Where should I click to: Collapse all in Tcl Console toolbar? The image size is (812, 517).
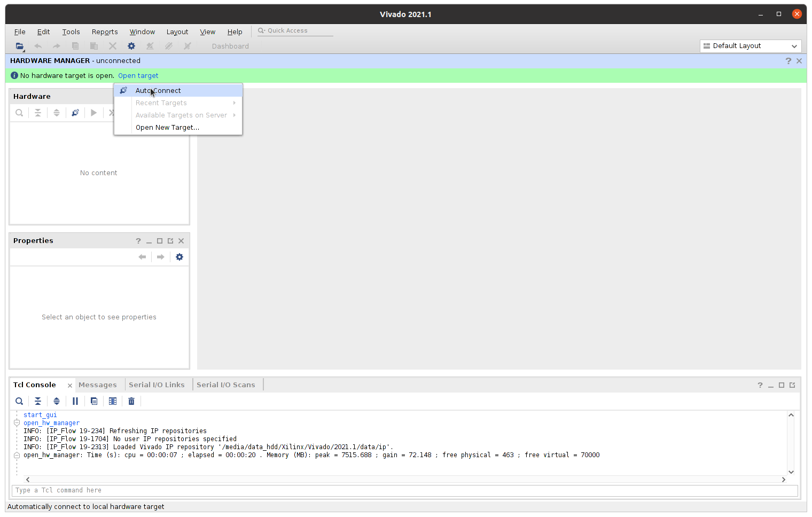pyautogui.click(x=38, y=401)
